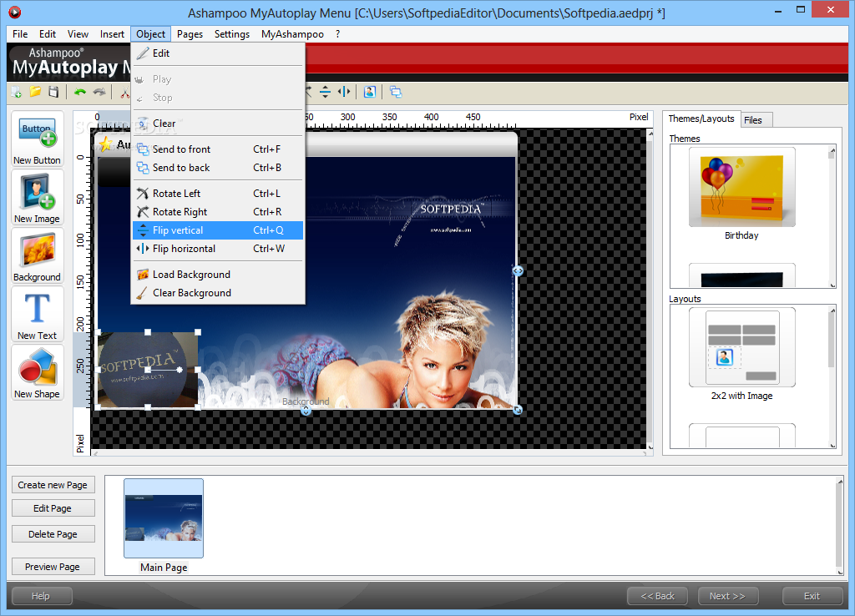855x616 pixels.
Task: Click the Edit Page button
Action: tap(53, 508)
